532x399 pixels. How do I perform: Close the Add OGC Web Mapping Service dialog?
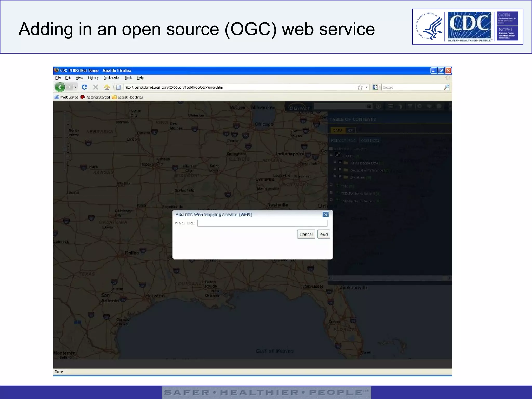click(325, 215)
